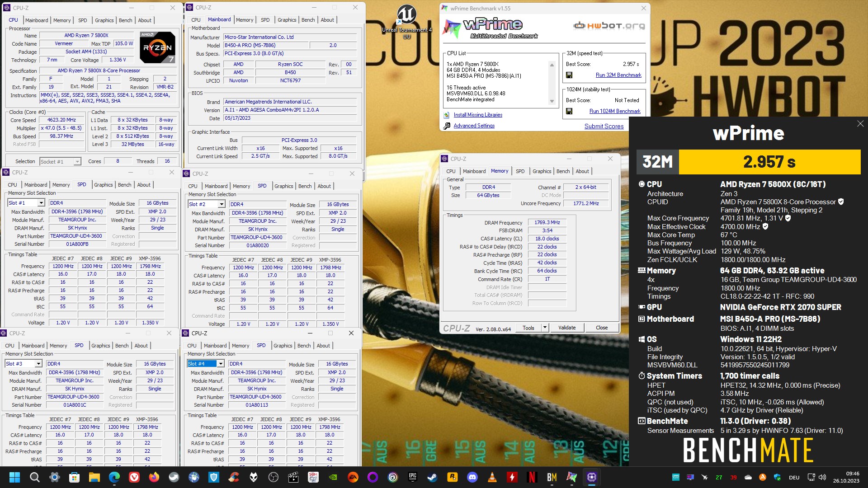
Task: Close the BenchMate wPrime result panel
Action: [x=860, y=124]
